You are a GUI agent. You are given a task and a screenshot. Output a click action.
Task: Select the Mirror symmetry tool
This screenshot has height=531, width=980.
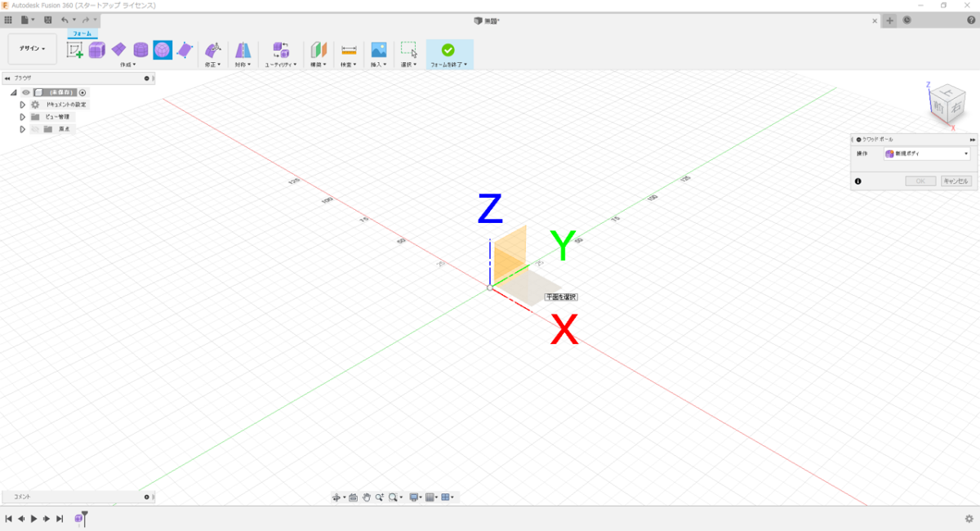click(243, 50)
